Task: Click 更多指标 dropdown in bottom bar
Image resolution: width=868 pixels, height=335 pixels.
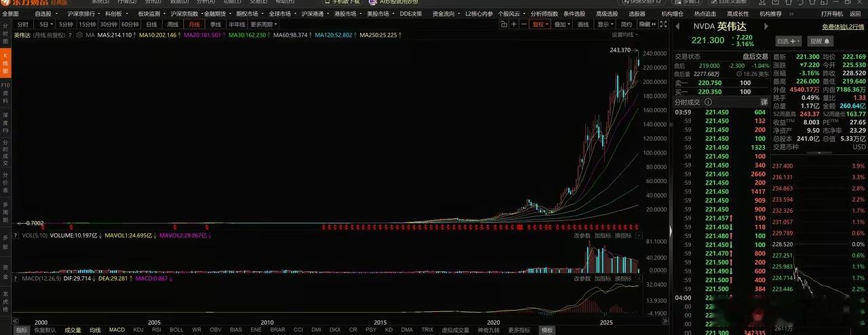Action: (x=519, y=330)
